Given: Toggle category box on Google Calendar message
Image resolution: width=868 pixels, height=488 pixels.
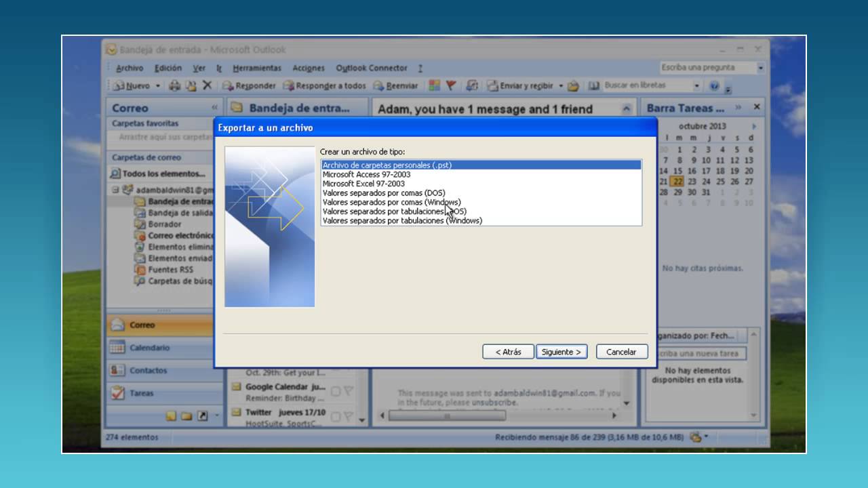Looking at the screenshot, I should coord(336,391).
